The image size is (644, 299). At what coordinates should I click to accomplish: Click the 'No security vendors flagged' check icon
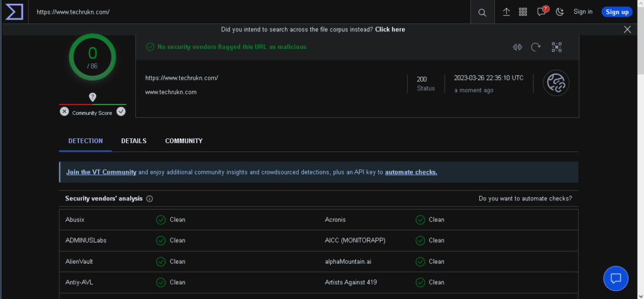[x=150, y=46]
